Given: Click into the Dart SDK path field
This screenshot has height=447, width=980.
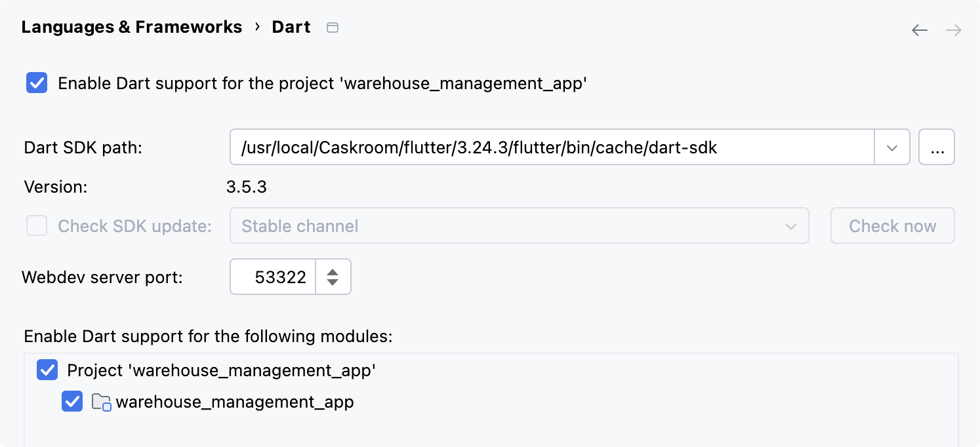Looking at the screenshot, I should click(x=552, y=147).
